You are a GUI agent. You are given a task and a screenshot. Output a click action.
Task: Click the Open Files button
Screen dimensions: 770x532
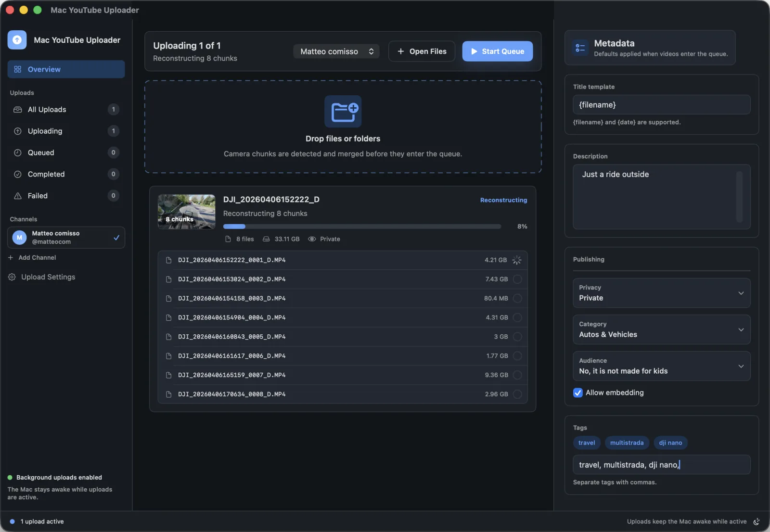point(422,51)
